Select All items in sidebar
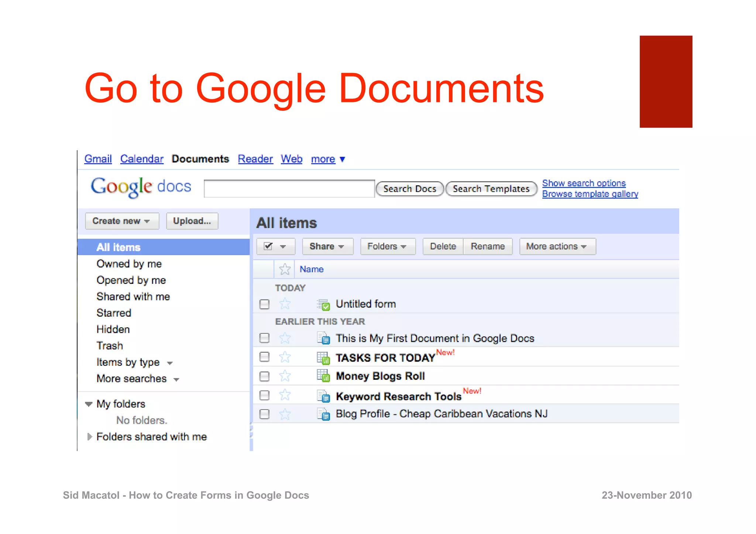Screen dimensions: 756x534 (x=164, y=247)
